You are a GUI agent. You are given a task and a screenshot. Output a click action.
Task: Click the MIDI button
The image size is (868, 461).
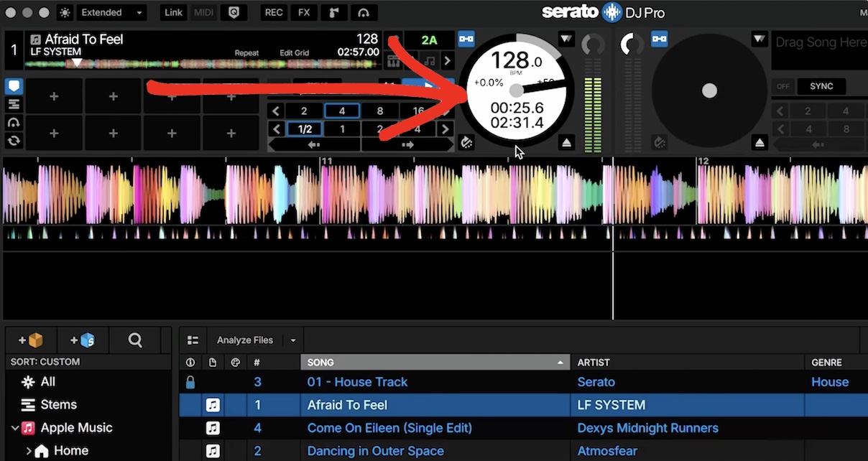point(203,12)
